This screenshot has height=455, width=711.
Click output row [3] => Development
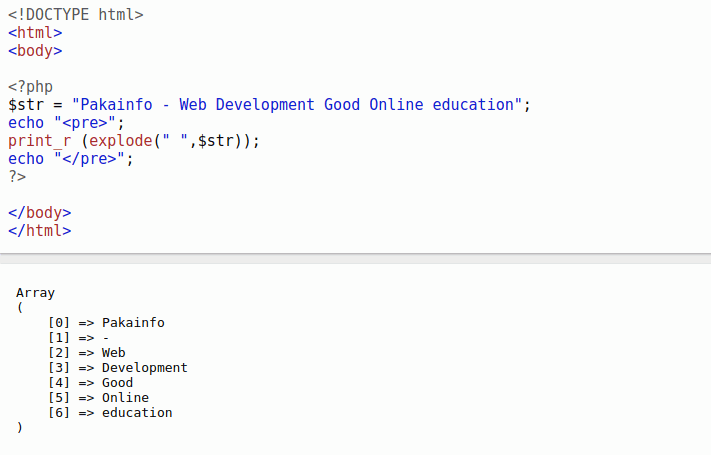(x=118, y=368)
